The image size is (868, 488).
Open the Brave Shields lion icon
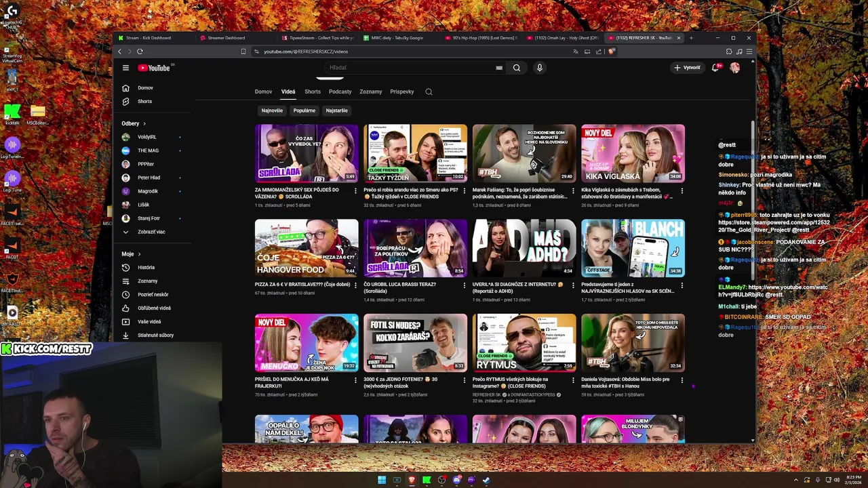tap(612, 52)
